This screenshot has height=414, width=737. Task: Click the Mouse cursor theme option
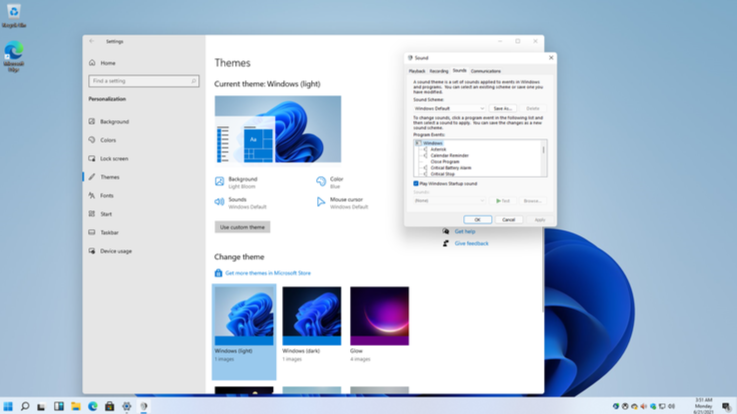(343, 203)
